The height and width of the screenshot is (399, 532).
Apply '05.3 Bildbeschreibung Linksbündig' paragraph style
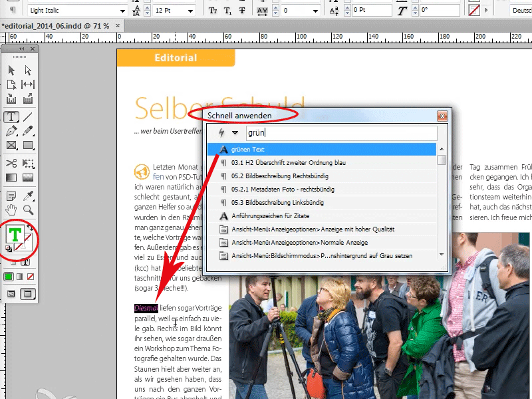point(322,203)
